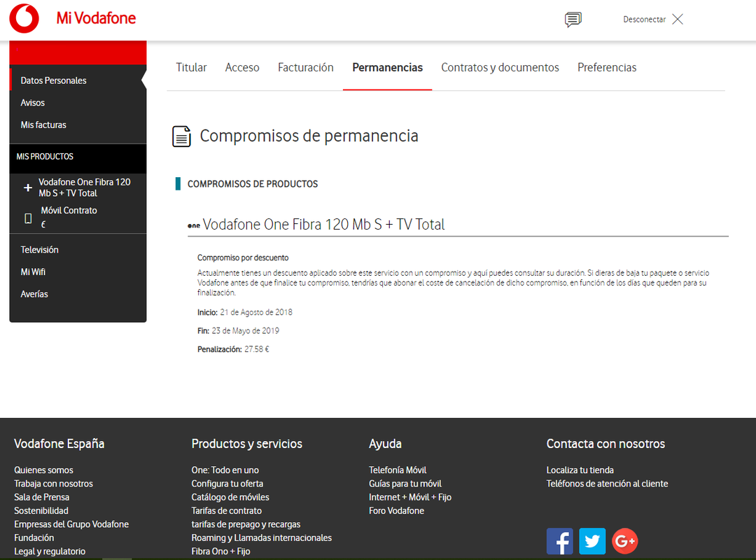Click the start date 21 de Agosto de 2018
The width and height of the screenshot is (756, 560).
point(256,312)
